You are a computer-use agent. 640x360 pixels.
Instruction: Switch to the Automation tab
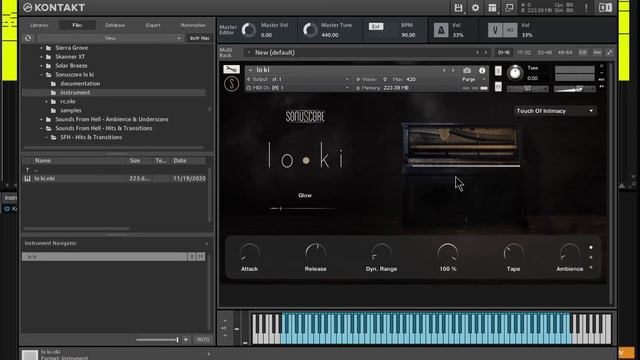point(193,25)
